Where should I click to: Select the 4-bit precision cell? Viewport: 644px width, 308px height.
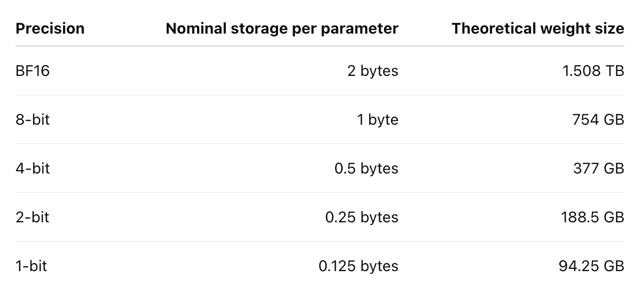pos(33,169)
